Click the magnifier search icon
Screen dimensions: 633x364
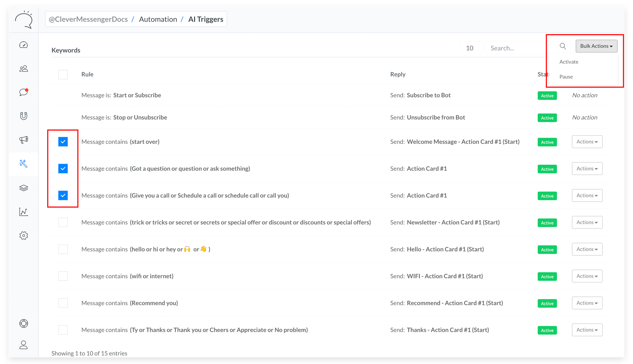(x=563, y=46)
